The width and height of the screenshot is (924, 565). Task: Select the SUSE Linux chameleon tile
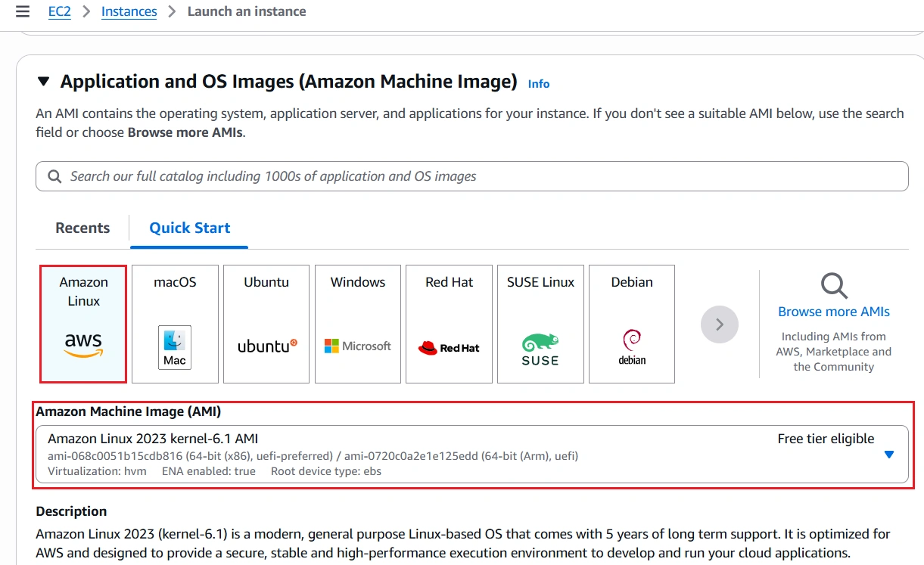tap(540, 324)
